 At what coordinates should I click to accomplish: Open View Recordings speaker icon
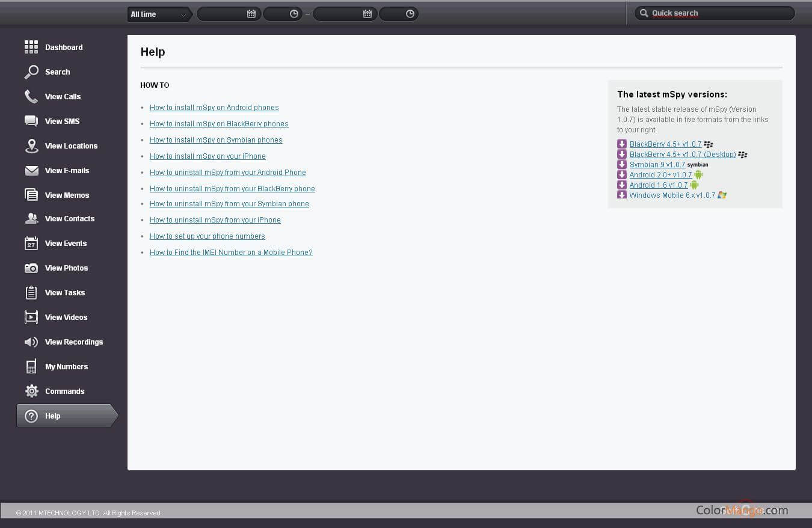click(31, 342)
